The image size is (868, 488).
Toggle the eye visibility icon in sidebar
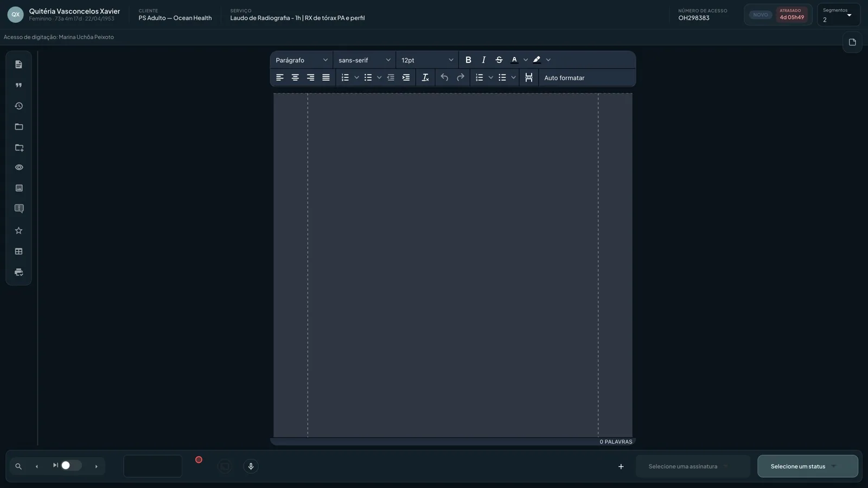19,168
